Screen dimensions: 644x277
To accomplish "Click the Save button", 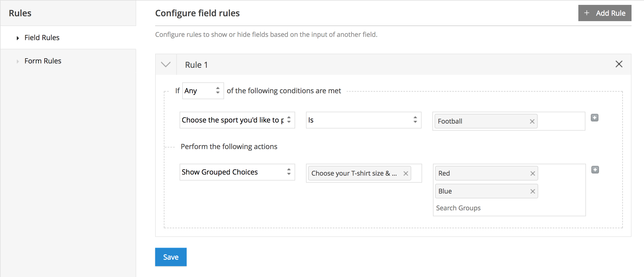I will tap(170, 257).
